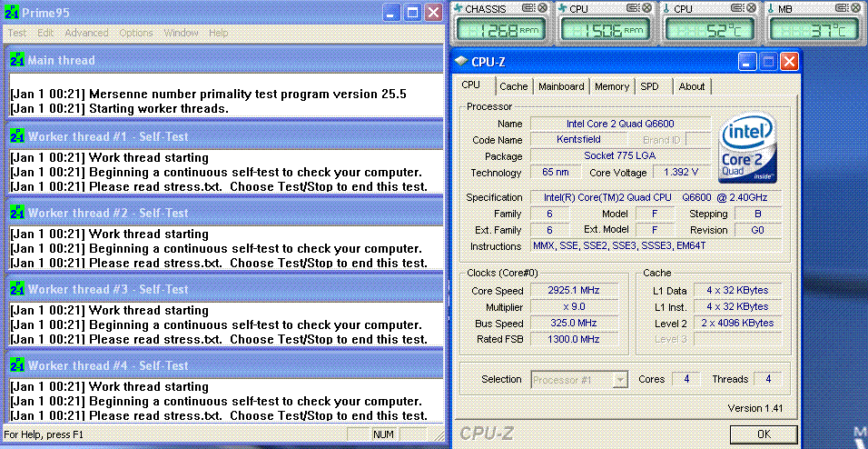Click the Package value 'Socket 775 LGA'
868x449 pixels.
(x=620, y=155)
